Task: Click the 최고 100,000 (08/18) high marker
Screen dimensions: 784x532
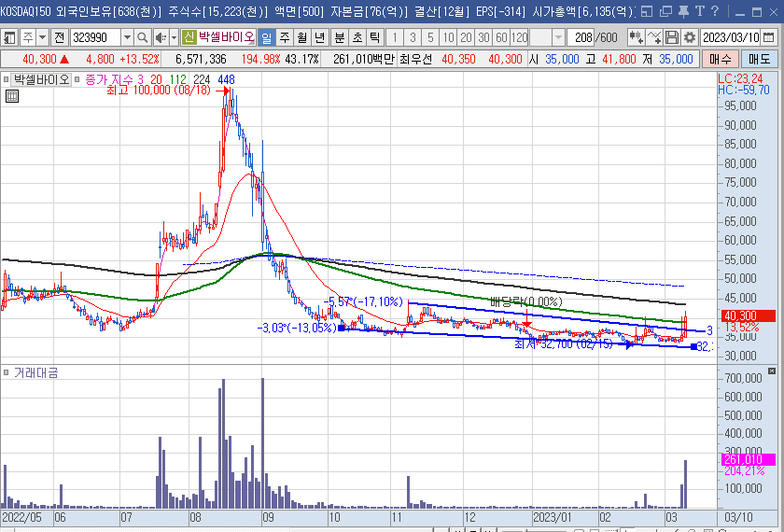Action: (159, 91)
